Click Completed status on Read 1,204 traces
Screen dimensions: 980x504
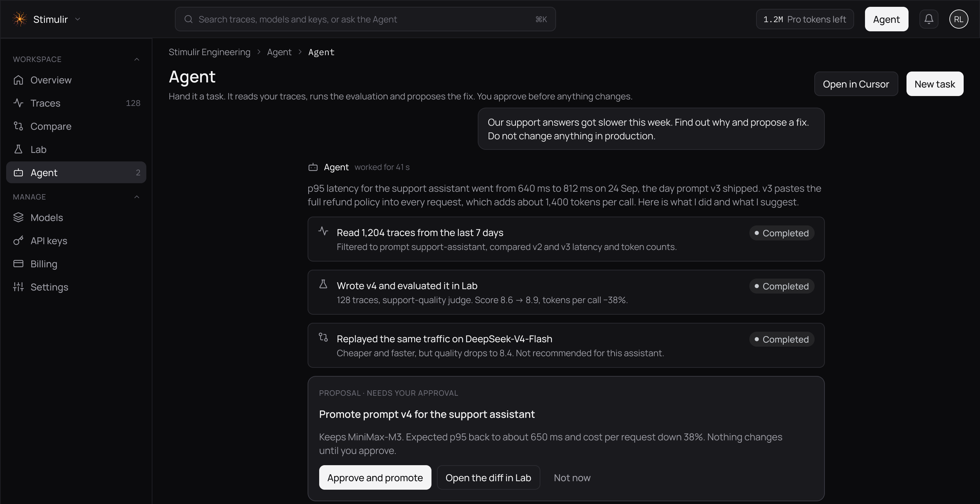pos(782,233)
